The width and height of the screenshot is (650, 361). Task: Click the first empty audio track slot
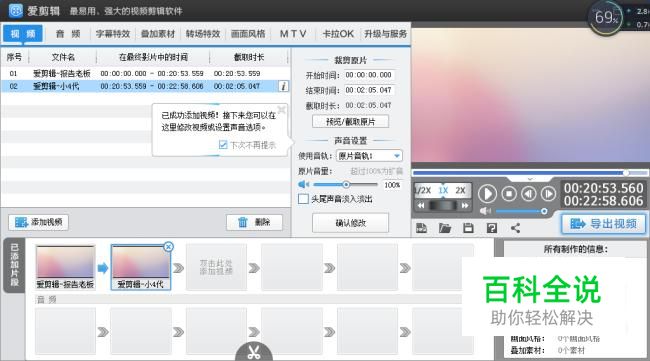(65, 331)
